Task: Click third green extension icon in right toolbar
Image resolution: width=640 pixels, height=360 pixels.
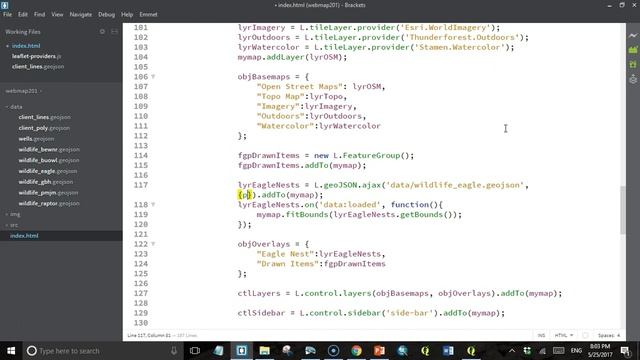Action: 633,64
